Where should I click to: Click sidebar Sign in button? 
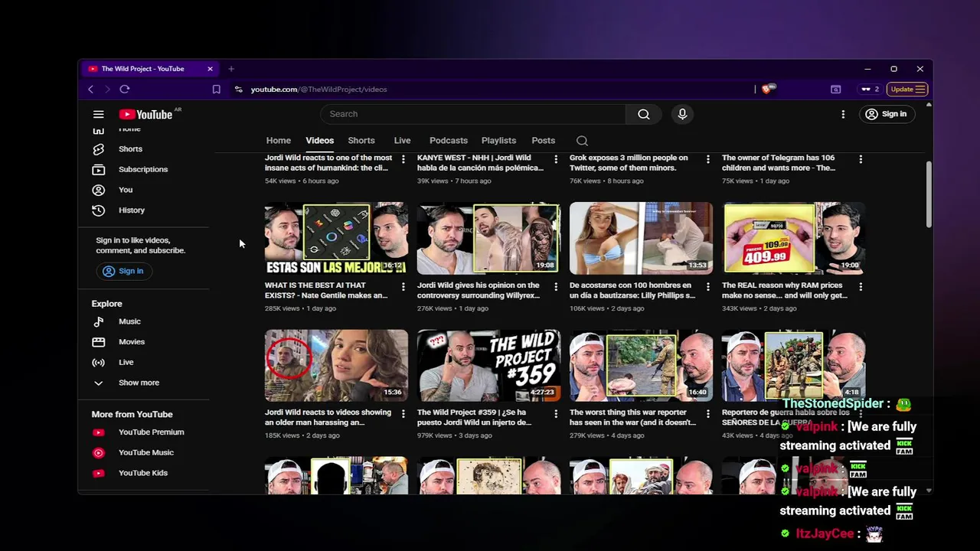click(123, 271)
